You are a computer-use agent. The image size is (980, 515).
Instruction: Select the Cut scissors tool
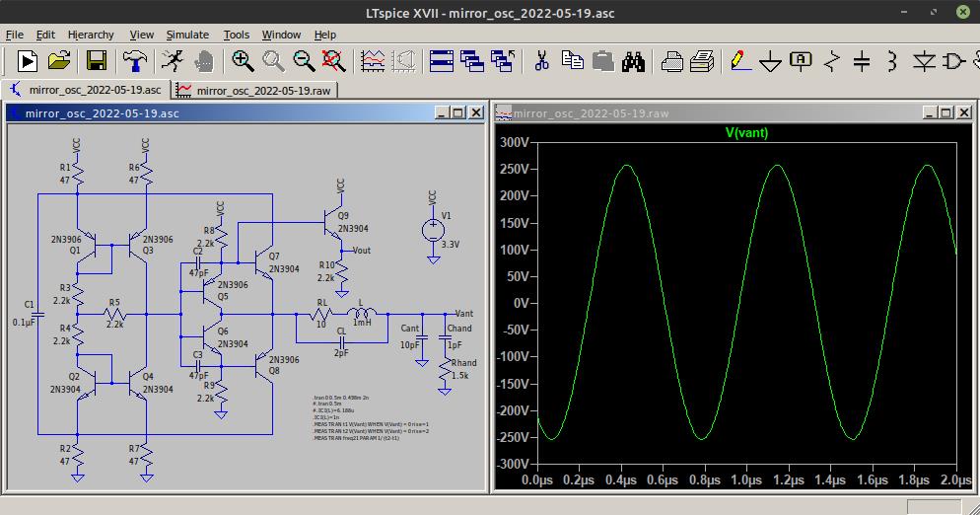(542, 61)
